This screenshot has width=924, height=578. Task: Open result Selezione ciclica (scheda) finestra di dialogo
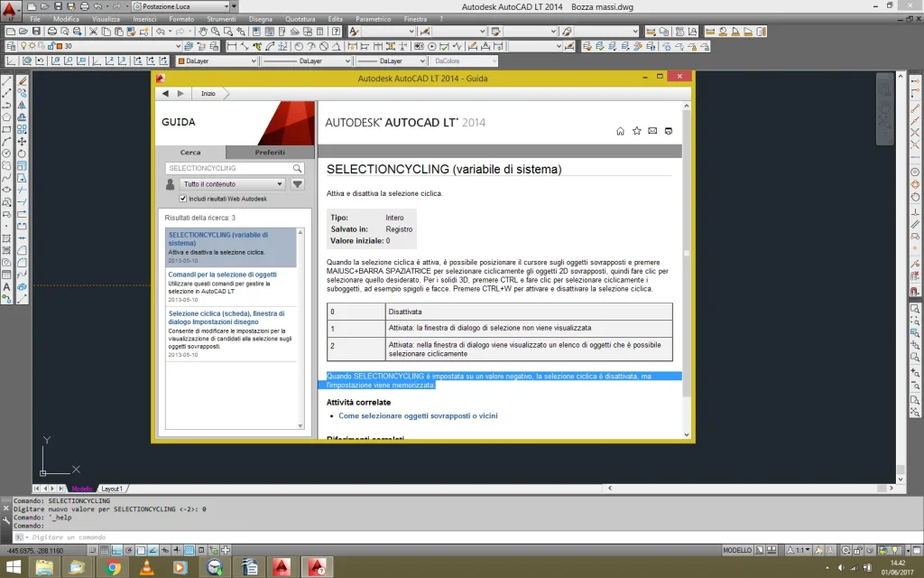click(226, 317)
